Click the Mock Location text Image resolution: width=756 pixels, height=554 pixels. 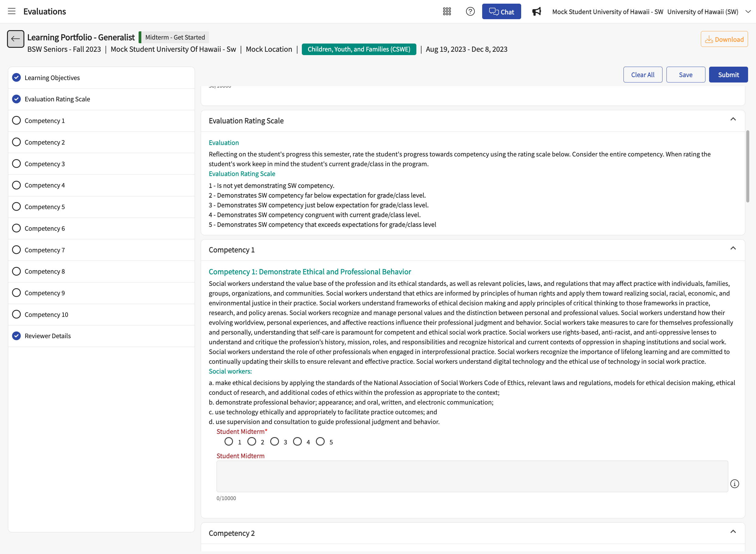coord(269,49)
